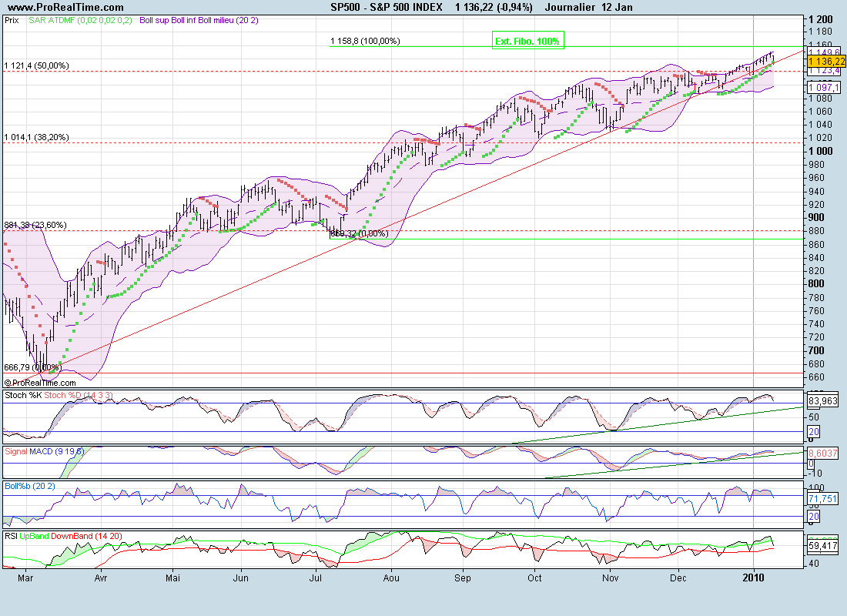Click the 1 200 price axis label

[821, 19]
